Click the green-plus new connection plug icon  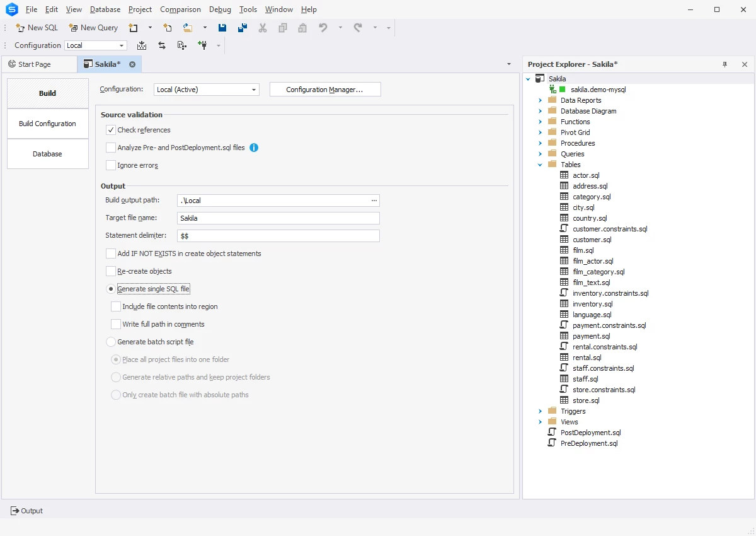202,45
